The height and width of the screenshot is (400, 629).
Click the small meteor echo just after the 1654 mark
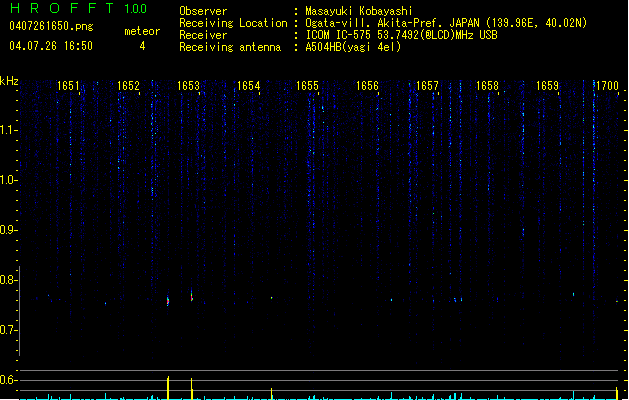click(x=272, y=298)
